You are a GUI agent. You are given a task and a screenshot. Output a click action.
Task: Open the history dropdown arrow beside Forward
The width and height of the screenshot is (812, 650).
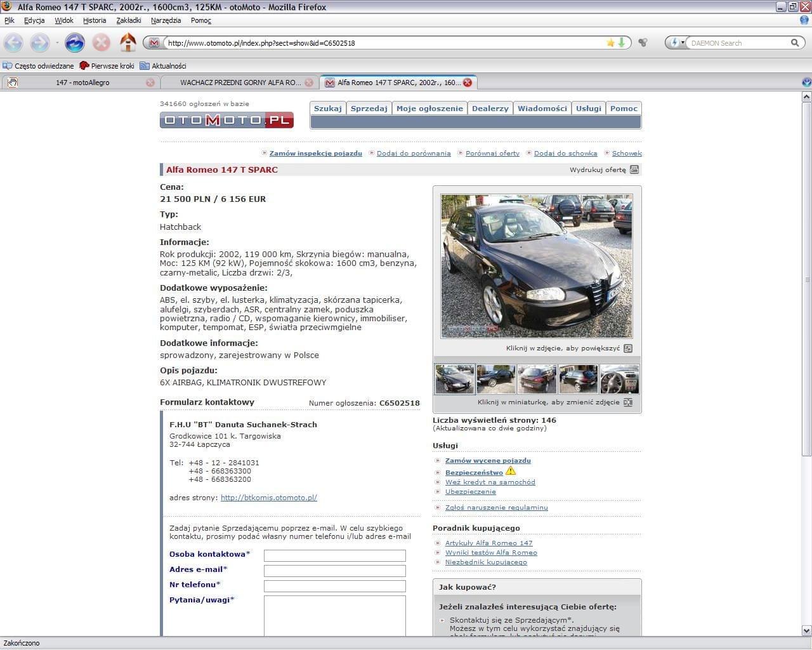[x=57, y=43]
